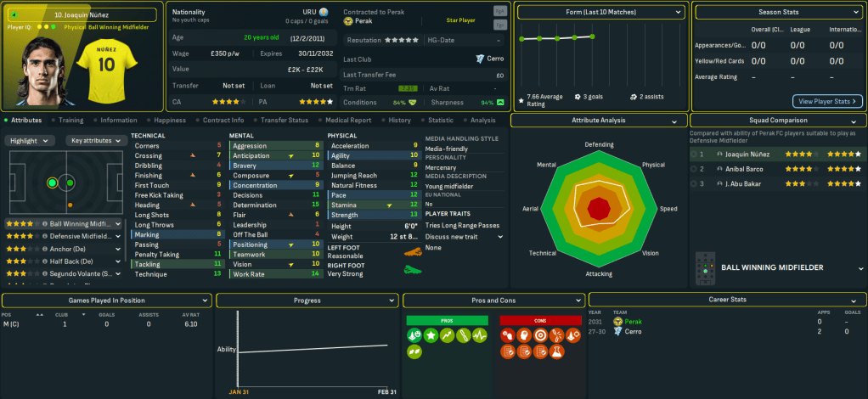Click the first red icon in Cons
Screen dimensions: 868x399
point(510,336)
